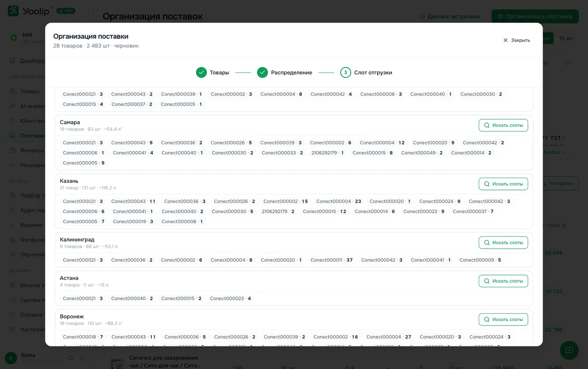Search slots for Астана
Image resolution: width=588 pixels, height=369 pixels.
coord(503,281)
